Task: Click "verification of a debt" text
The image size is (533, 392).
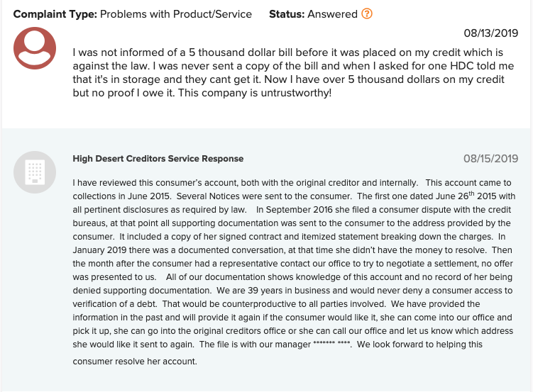Action: (114, 304)
